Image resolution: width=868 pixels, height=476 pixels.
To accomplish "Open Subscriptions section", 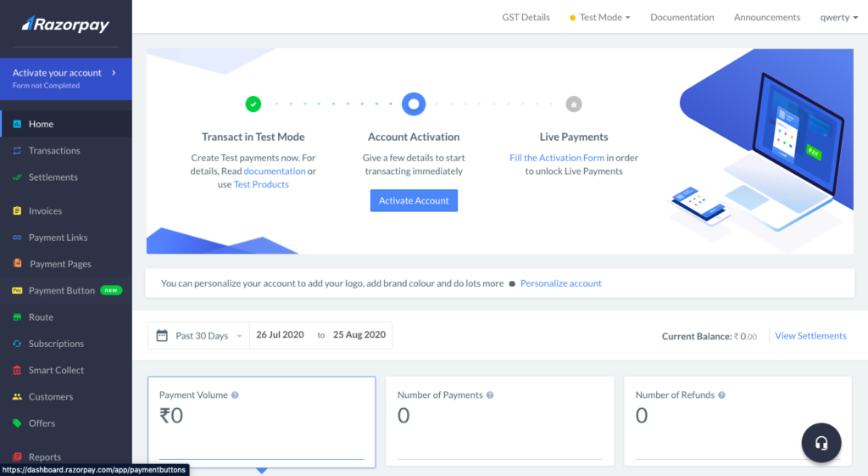I will (66, 344).
